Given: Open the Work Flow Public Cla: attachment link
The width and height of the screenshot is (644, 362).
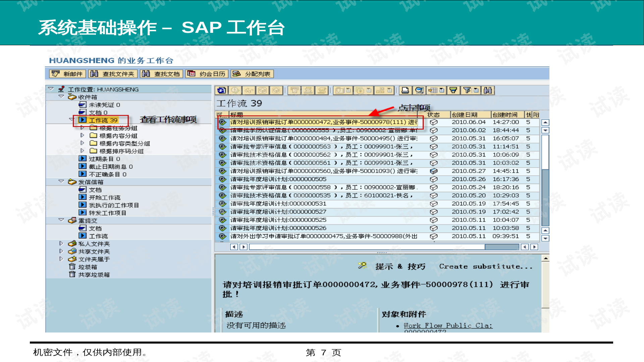Looking at the screenshot, I should point(448,325).
